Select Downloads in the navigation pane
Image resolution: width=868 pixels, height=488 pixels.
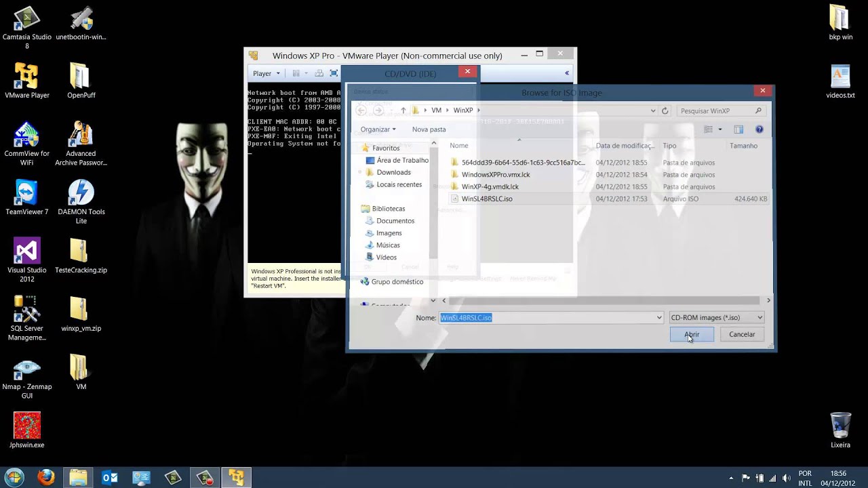(388, 172)
